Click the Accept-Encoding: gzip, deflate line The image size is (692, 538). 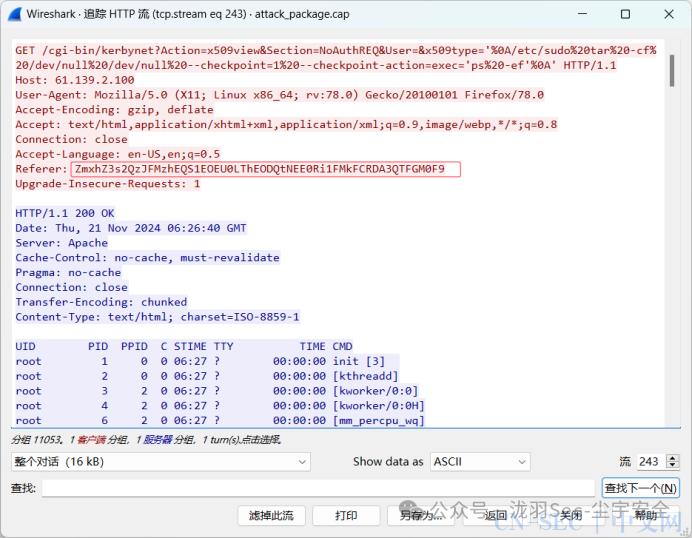point(114,109)
